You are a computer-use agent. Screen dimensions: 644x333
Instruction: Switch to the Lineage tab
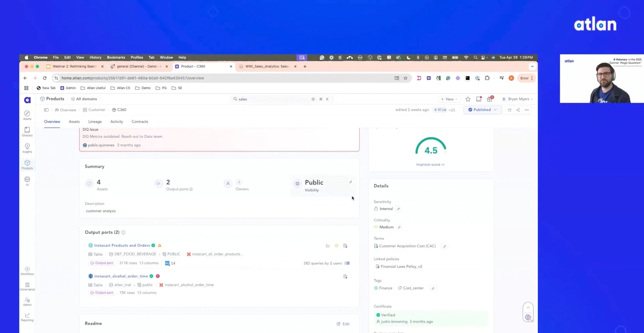[x=95, y=122]
